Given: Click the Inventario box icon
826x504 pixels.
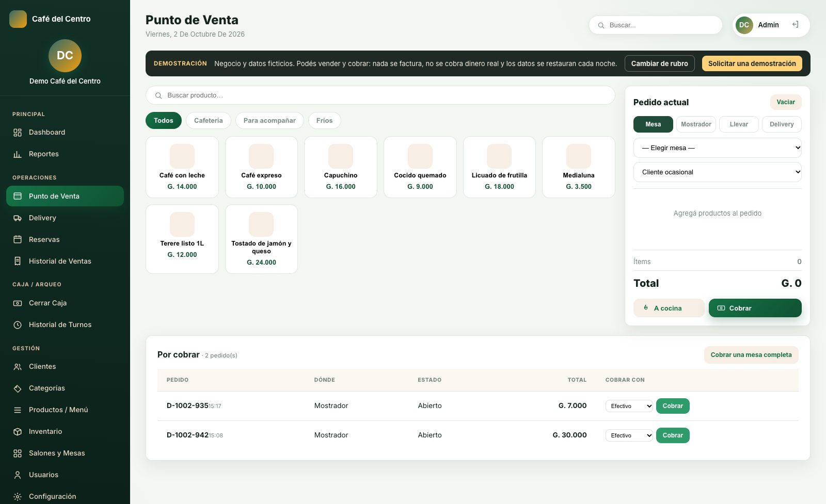Looking at the screenshot, I should 18,432.
